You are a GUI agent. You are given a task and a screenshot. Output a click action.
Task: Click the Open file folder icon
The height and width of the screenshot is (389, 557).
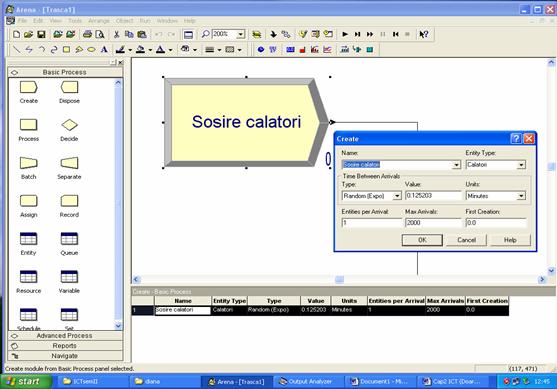pyautogui.click(x=28, y=34)
